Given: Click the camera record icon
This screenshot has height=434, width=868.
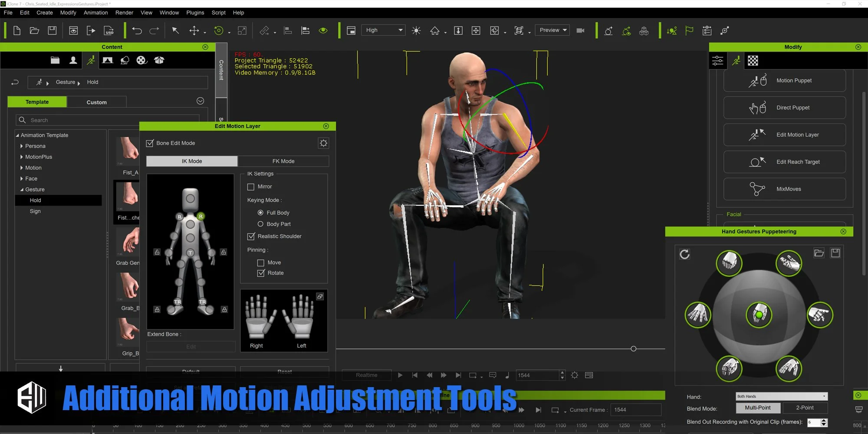Looking at the screenshot, I should tap(580, 30).
